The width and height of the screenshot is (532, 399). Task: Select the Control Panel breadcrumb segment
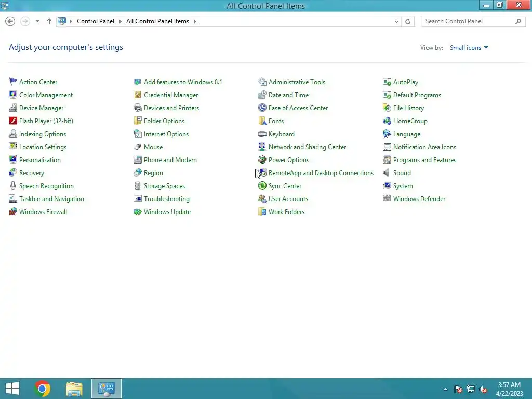point(96,21)
